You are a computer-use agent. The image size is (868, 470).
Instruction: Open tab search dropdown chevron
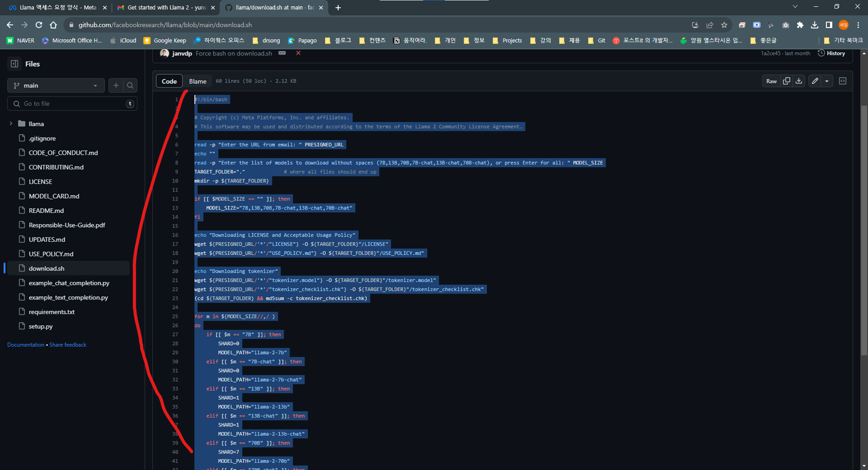795,7
